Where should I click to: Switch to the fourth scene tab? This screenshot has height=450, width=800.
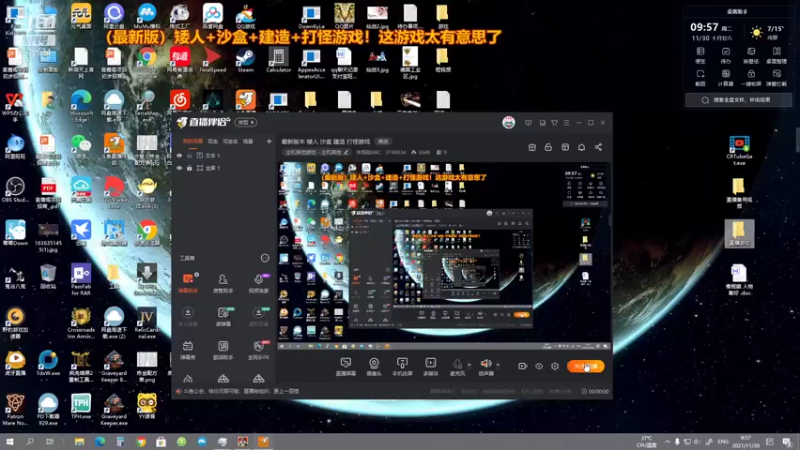248,141
